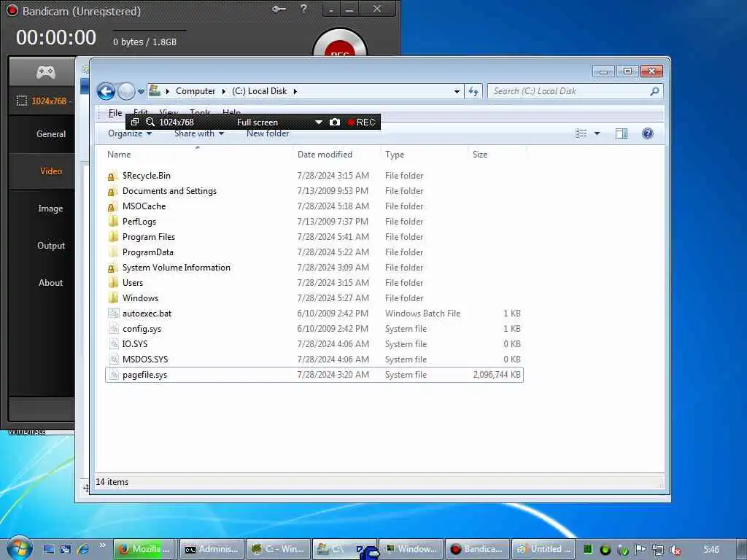Take screenshot with overlay camera icon

coord(335,122)
